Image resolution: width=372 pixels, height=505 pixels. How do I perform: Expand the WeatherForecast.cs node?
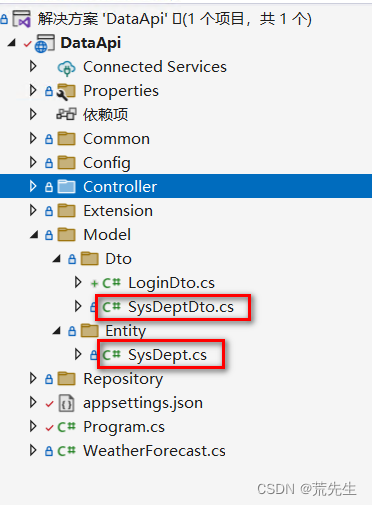33,450
